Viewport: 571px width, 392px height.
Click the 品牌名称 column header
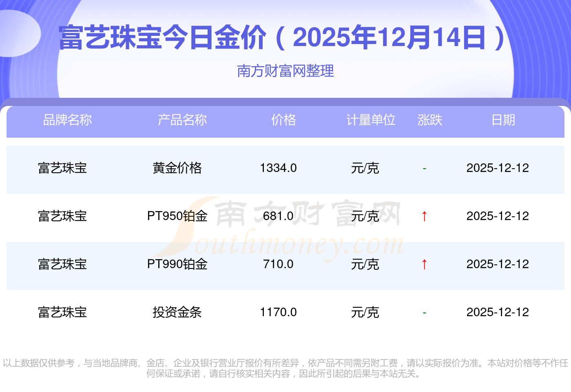tap(68, 120)
